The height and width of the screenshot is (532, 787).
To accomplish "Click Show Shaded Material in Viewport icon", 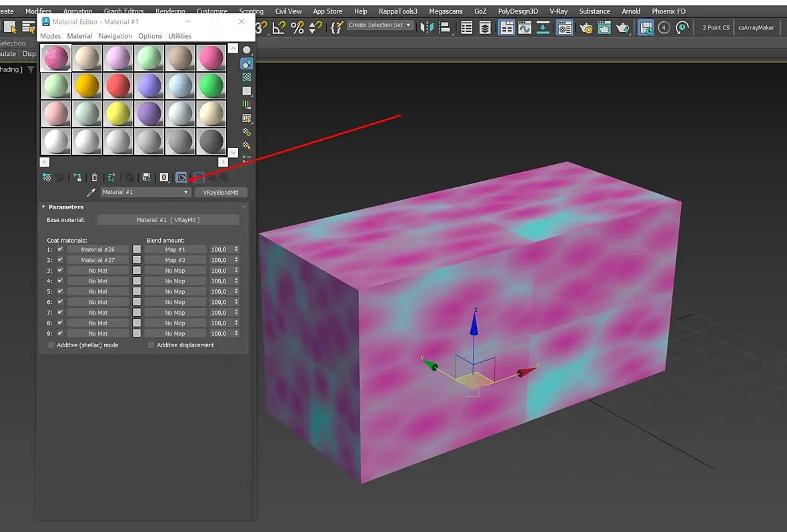I will point(181,177).
